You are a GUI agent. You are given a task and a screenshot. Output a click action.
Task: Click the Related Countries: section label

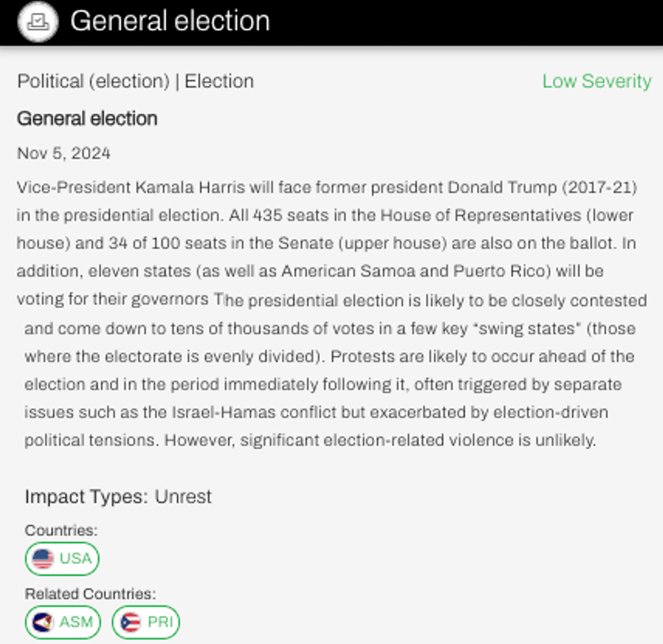point(90,594)
